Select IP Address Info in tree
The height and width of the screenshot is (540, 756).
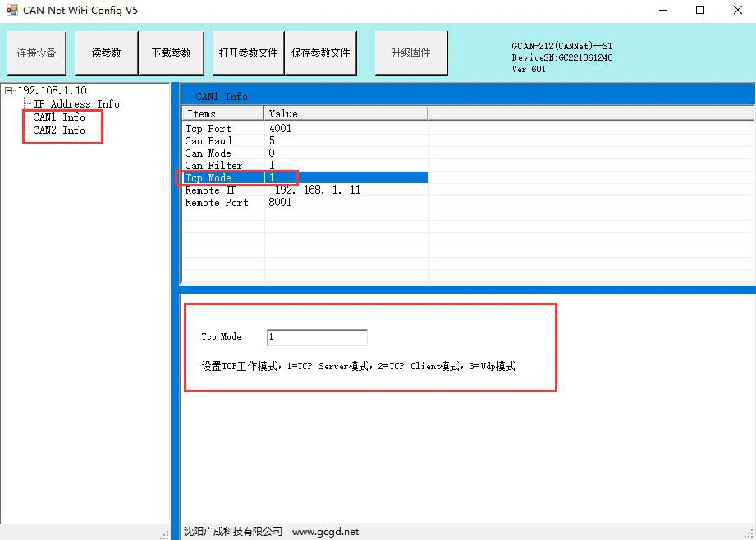pyautogui.click(x=76, y=104)
